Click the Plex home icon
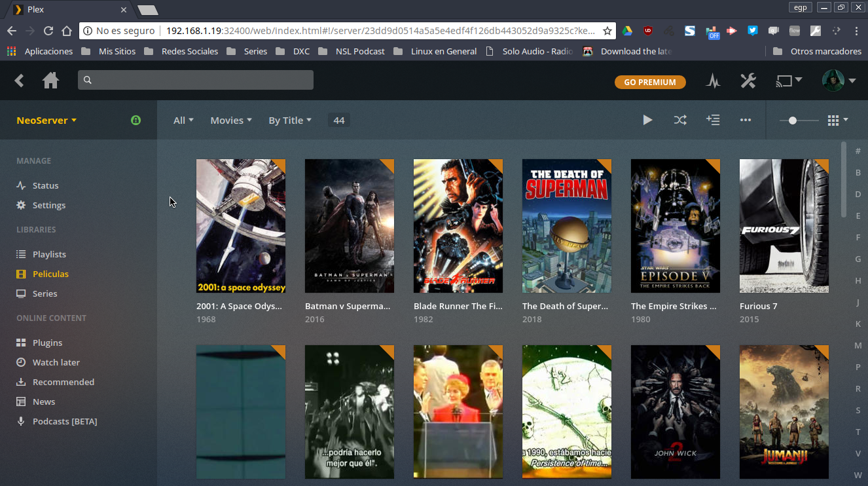Screen dimensions: 868x486 click(x=50, y=81)
